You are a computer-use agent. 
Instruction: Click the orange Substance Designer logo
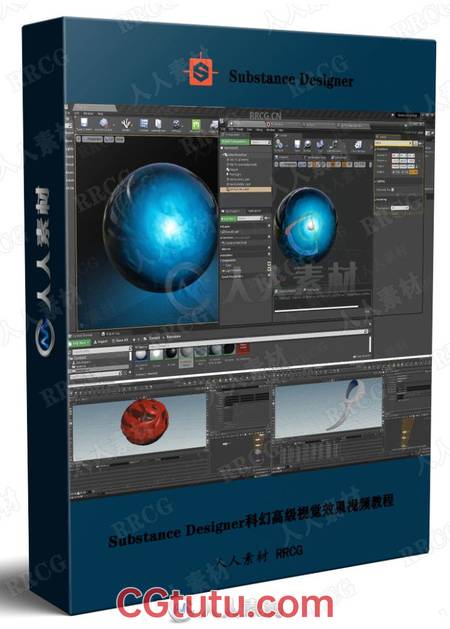pyautogui.click(x=201, y=71)
